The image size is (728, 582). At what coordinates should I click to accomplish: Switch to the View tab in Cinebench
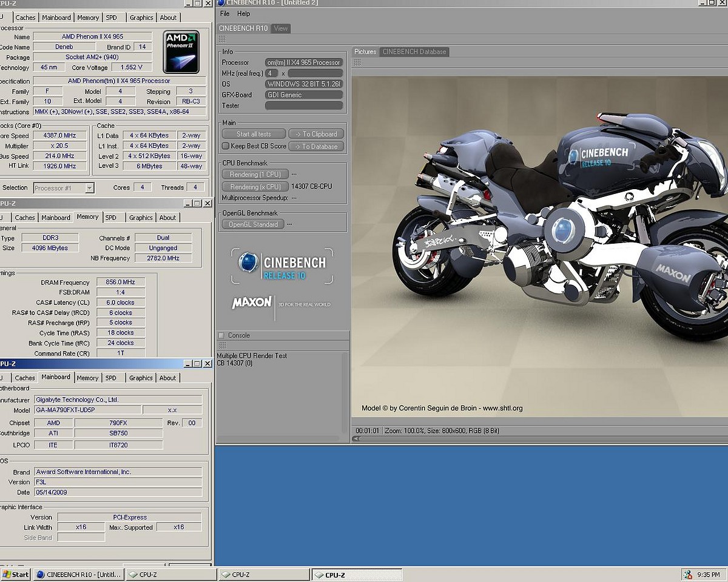click(280, 28)
